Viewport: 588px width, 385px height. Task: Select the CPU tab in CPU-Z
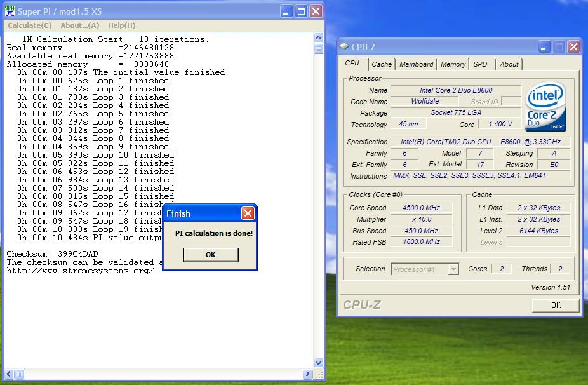352,64
